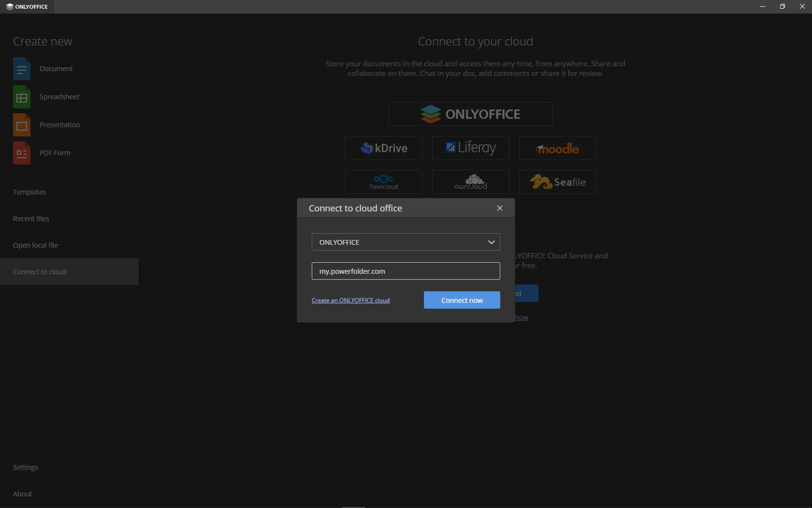
Task: Click the green Spreadsheet icon
Action: coord(22,97)
